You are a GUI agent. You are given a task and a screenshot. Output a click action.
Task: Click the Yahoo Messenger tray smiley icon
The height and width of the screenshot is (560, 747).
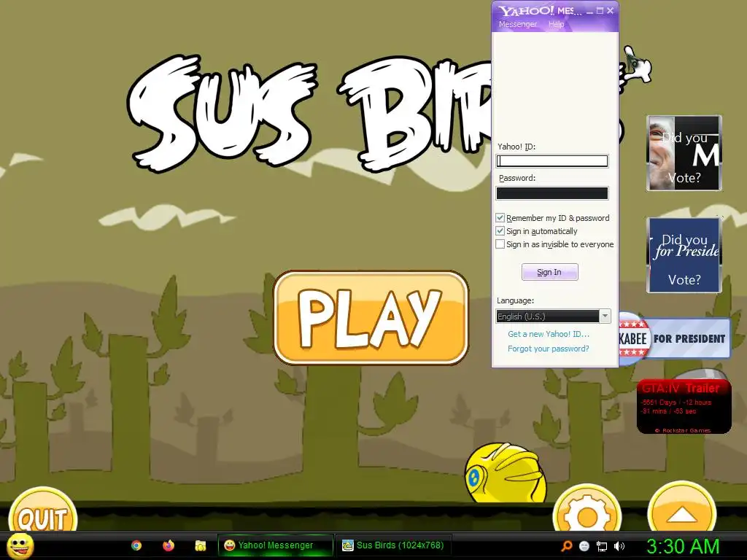click(584, 546)
